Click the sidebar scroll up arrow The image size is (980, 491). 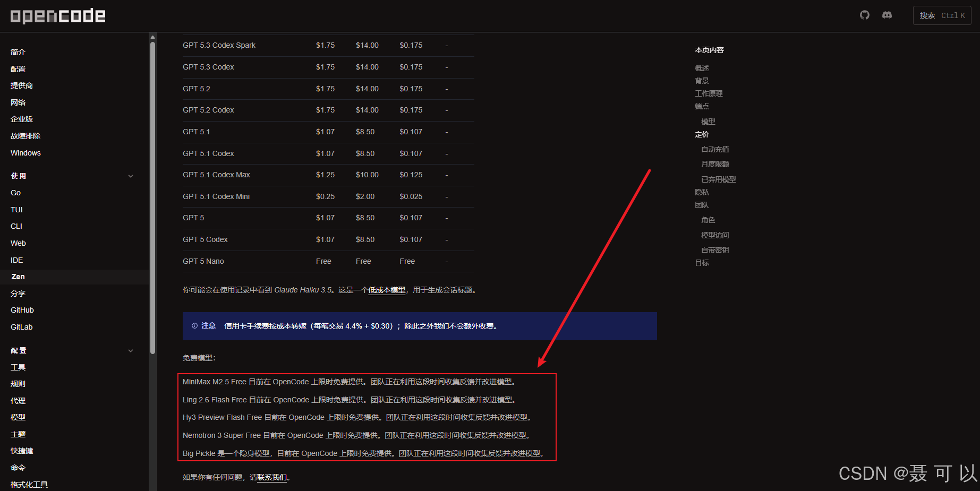pos(153,37)
